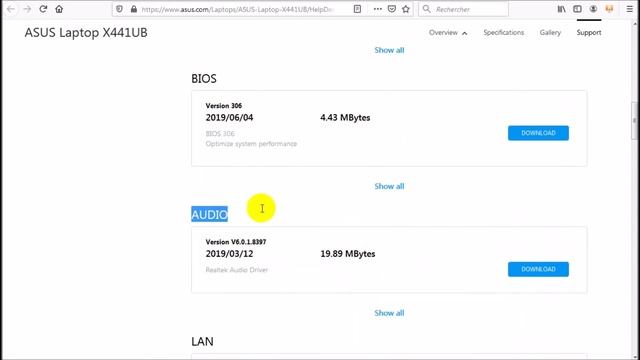640x360 pixels.
Task: Click the Realtek Audio Driver description
Action: coord(237,270)
